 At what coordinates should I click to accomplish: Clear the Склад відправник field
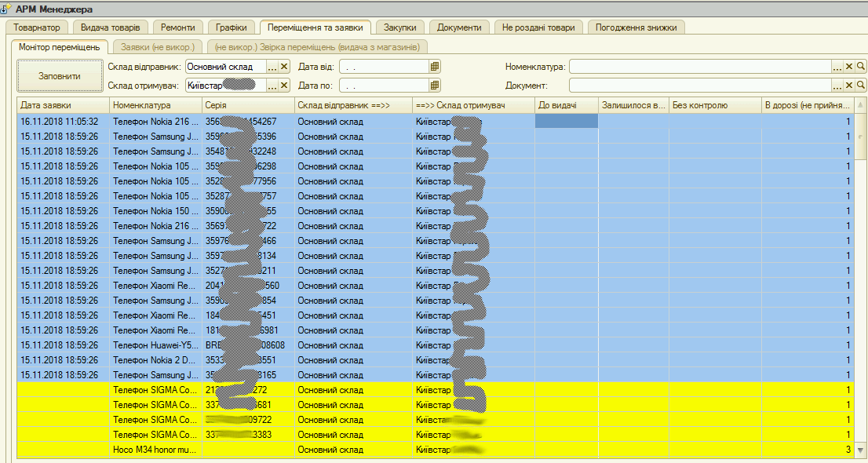pyautogui.click(x=284, y=67)
